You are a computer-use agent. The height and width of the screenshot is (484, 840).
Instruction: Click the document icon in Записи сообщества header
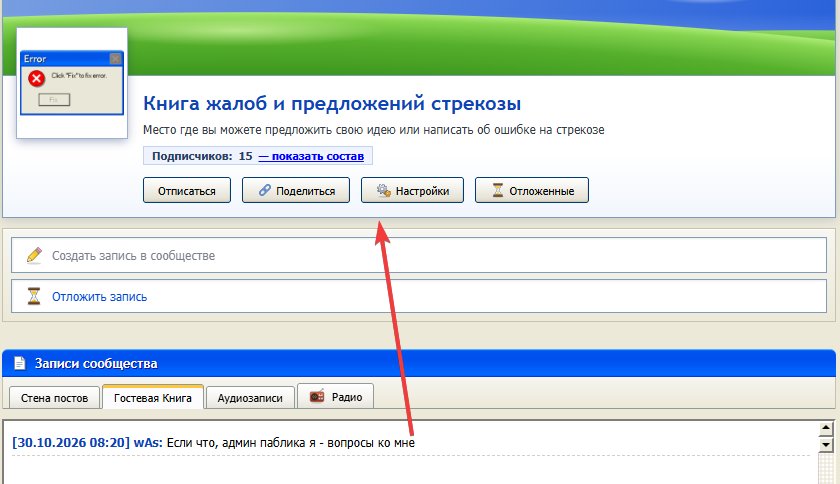(x=20, y=363)
